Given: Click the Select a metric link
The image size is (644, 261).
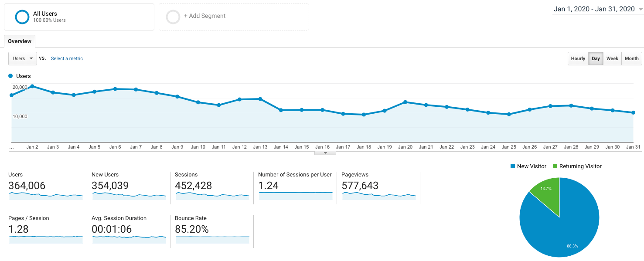Looking at the screenshot, I should [67, 58].
